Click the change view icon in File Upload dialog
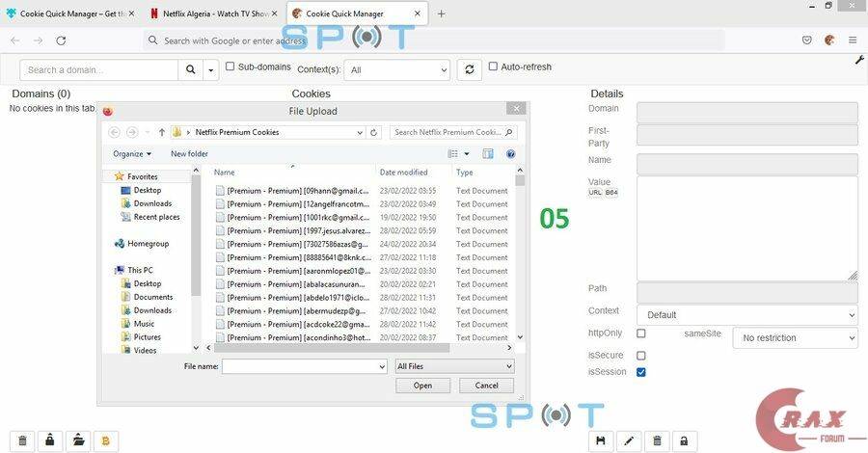 (453, 154)
